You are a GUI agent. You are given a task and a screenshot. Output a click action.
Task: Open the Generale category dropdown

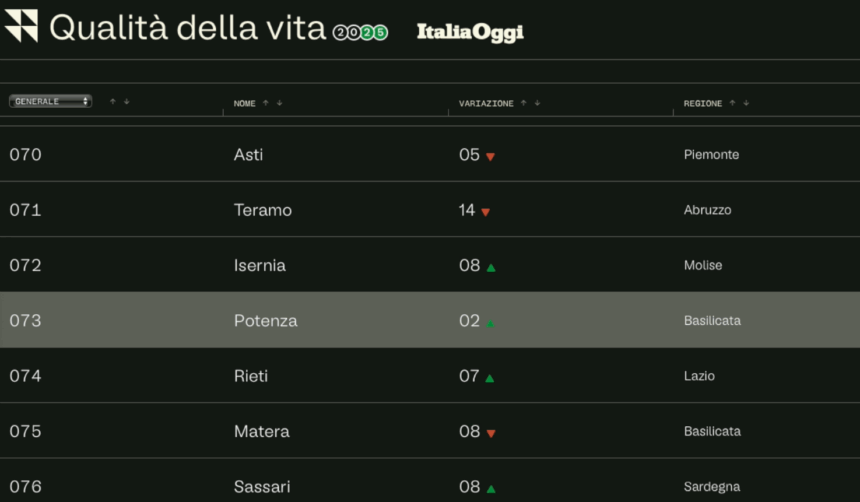(50, 101)
